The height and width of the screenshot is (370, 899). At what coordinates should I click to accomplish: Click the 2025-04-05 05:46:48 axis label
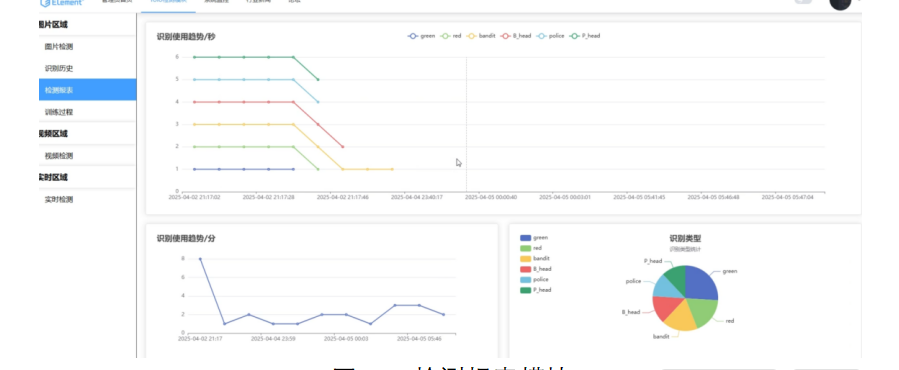pyautogui.click(x=713, y=197)
